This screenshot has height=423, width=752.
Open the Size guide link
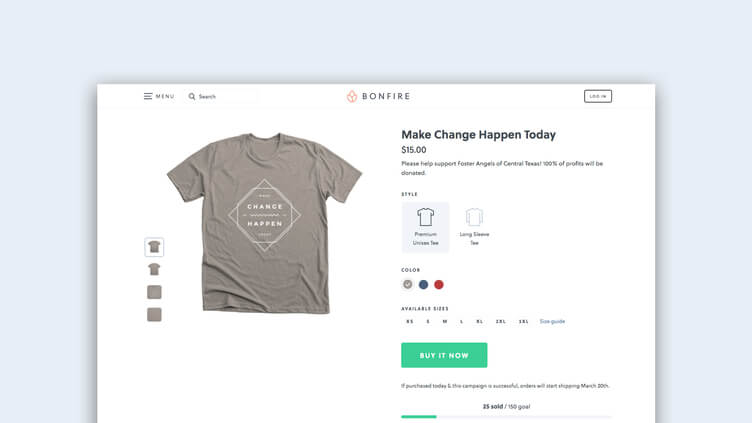click(552, 321)
